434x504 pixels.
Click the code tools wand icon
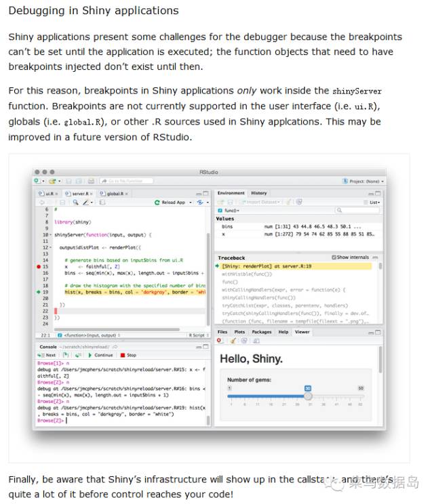[x=86, y=202]
